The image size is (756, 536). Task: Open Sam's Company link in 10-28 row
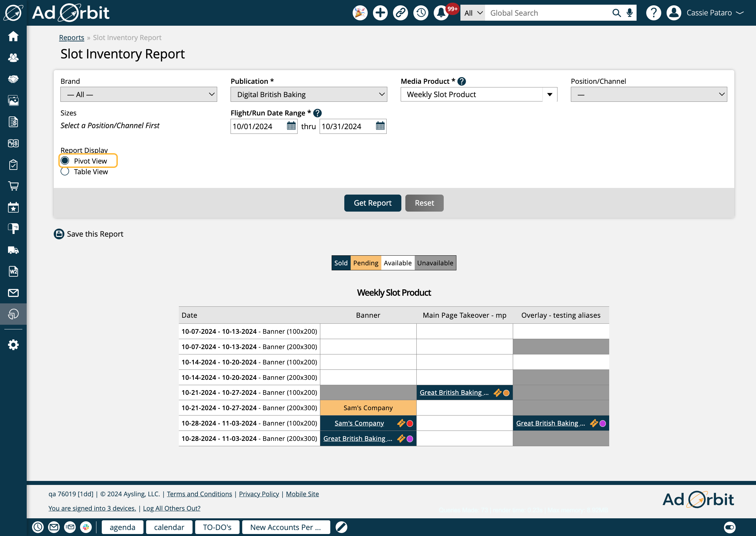tap(359, 423)
